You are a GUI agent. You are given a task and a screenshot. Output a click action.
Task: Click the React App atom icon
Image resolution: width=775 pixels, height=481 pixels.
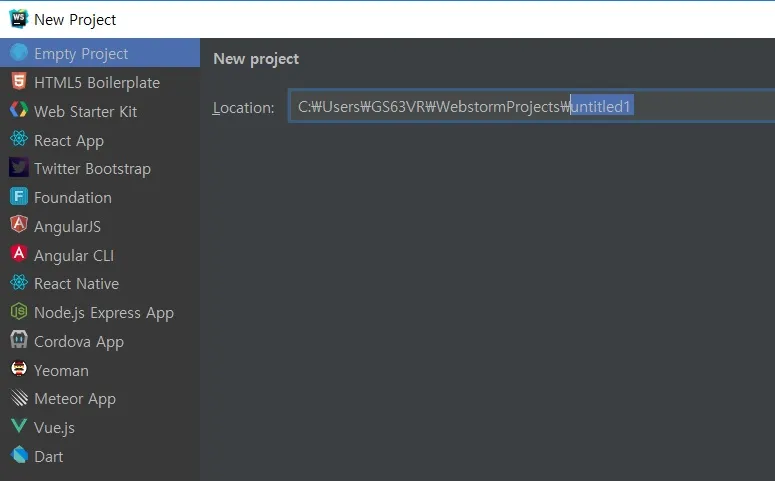click(x=19, y=139)
